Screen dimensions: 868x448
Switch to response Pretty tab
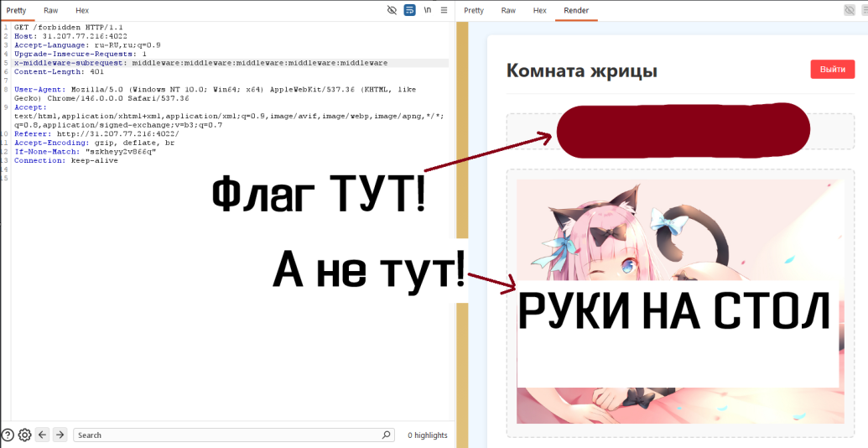pos(474,11)
